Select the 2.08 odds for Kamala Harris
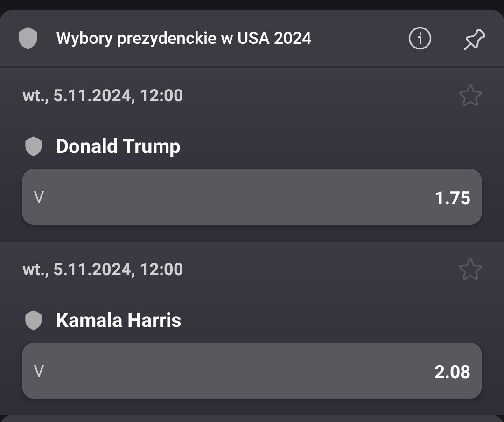504x422 pixels. coord(252,371)
